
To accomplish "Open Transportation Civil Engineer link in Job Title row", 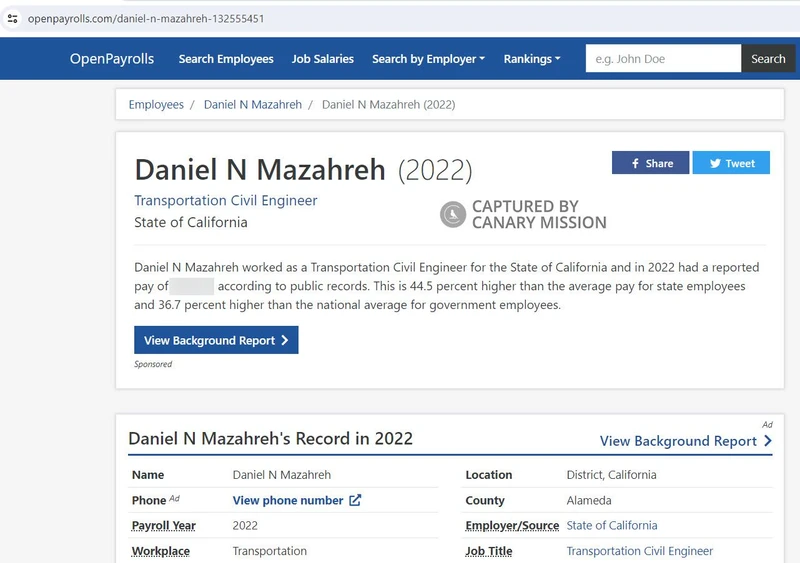I will (x=639, y=551).
